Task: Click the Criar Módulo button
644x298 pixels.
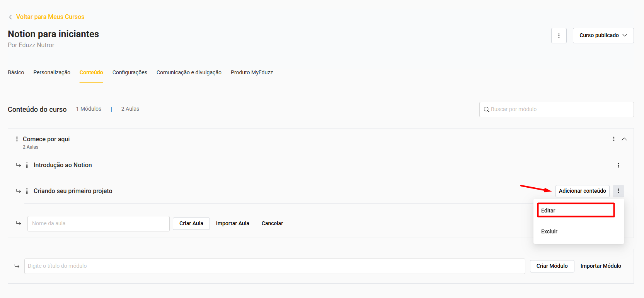Action: (552, 266)
